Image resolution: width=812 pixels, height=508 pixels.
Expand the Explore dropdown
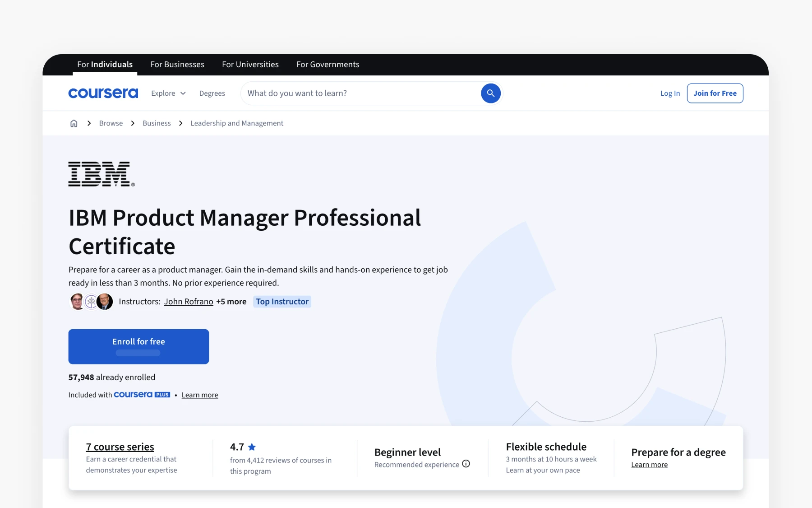point(168,93)
